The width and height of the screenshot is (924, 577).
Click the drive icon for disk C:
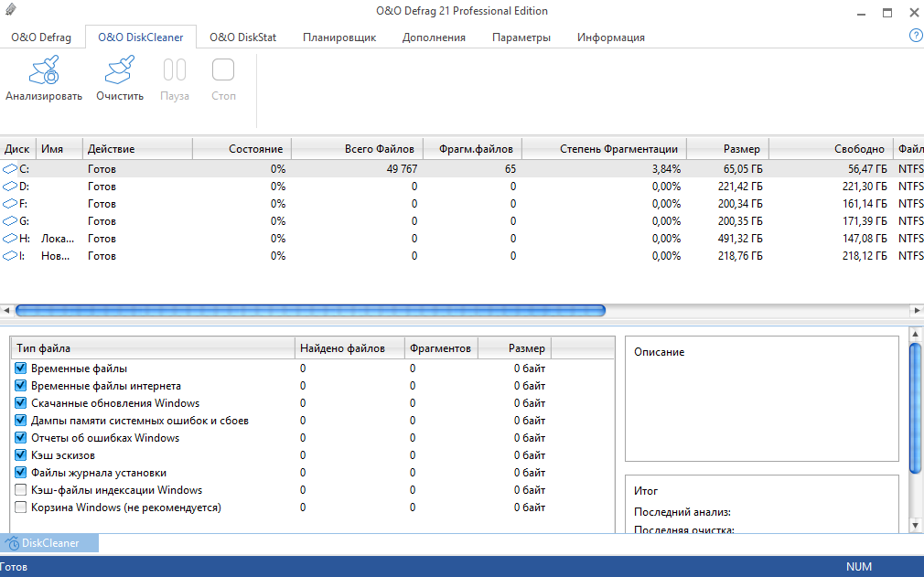[x=10, y=169]
